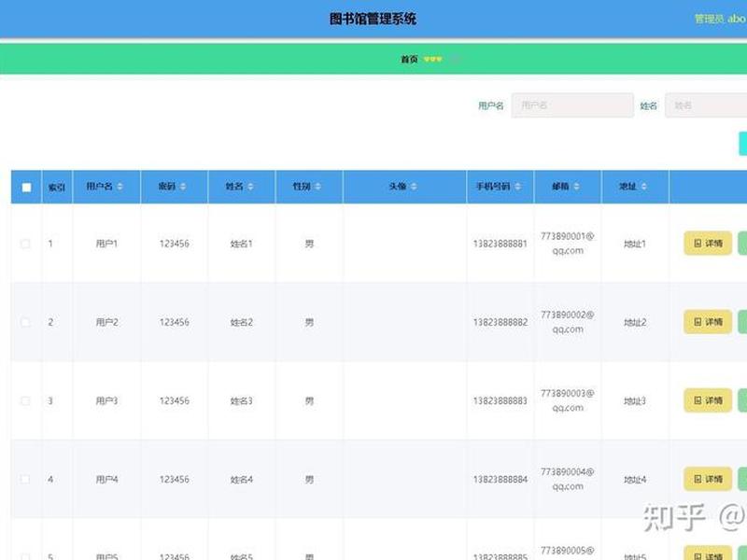Select the 地址3 address cell
This screenshot has height=560, width=747.
click(x=635, y=401)
